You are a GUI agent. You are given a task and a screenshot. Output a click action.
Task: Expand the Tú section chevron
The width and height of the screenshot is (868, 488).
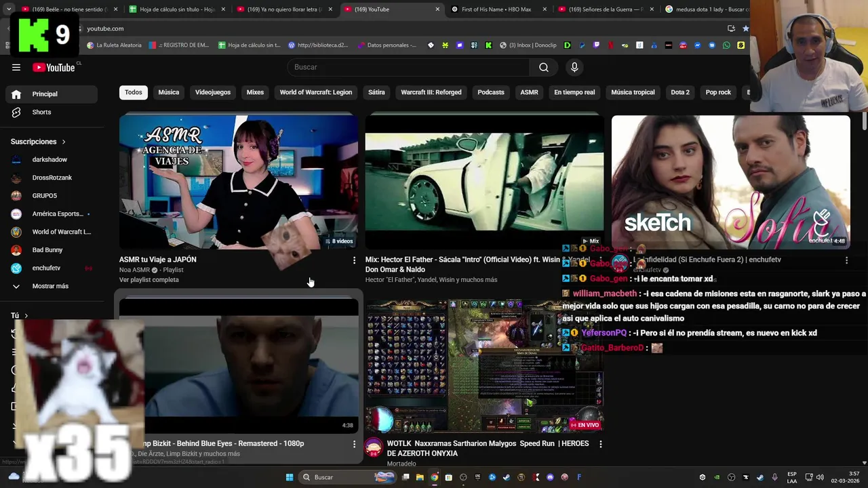pos(26,316)
